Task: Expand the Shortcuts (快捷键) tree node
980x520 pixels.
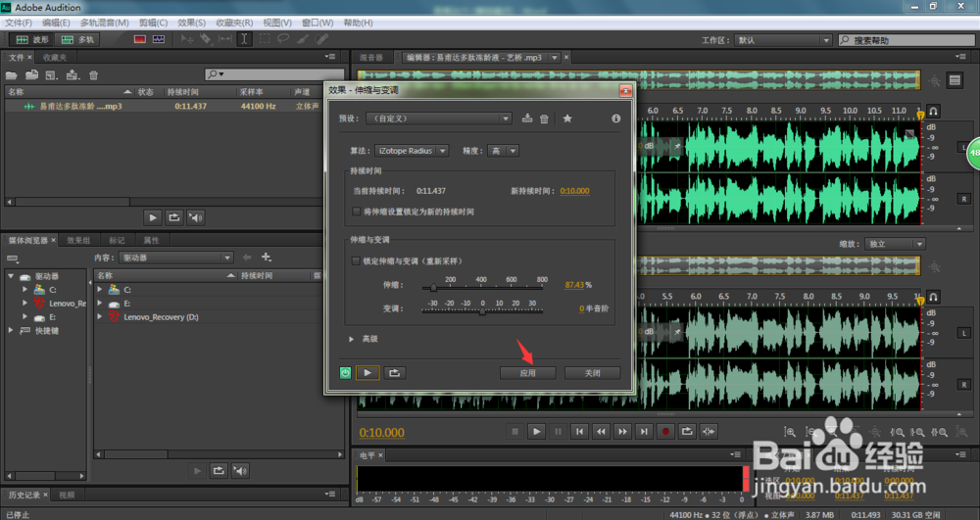Action: point(11,331)
